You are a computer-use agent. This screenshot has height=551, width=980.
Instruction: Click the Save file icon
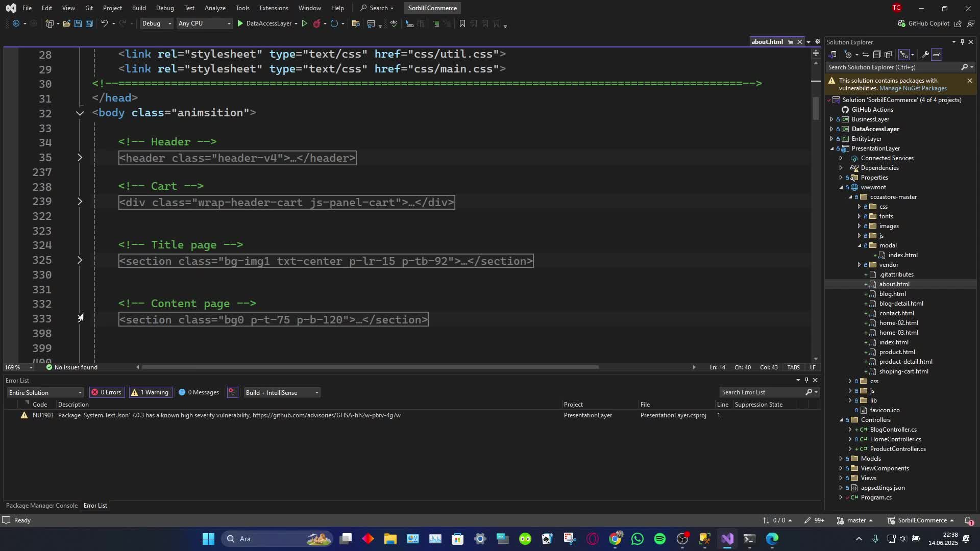click(78, 23)
